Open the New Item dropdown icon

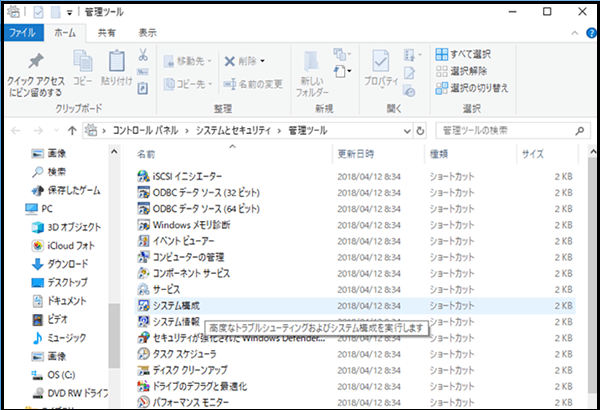(x=341, y=71)
